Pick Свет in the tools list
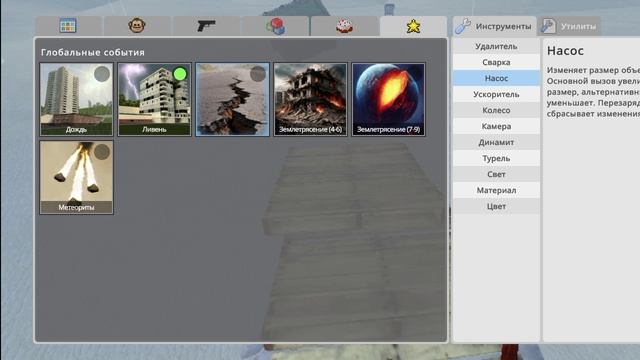 496,174
